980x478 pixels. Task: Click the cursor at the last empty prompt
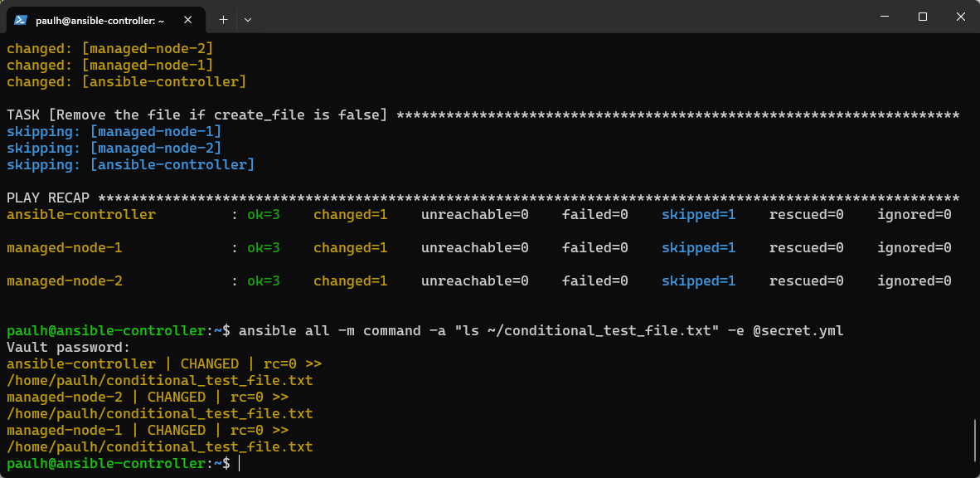(239, 464)
